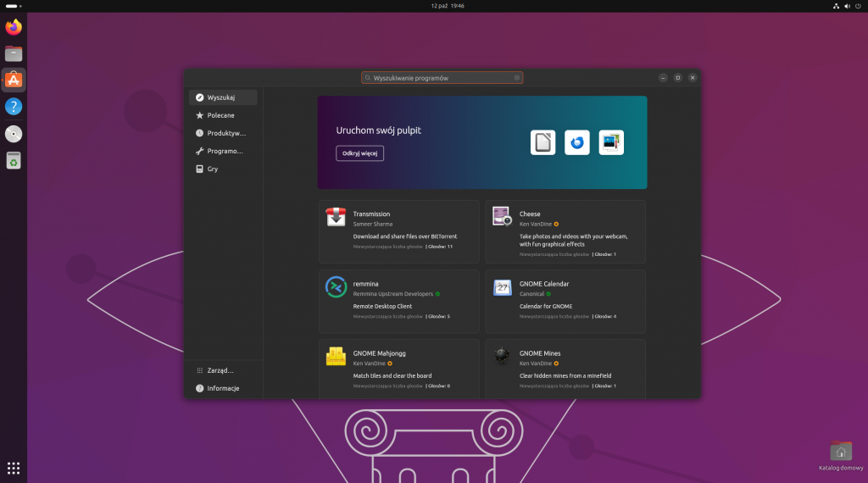The height and width of the screenshot is (483, 868).
Task: Open the Zarząd... section
Action: point(223,370)
